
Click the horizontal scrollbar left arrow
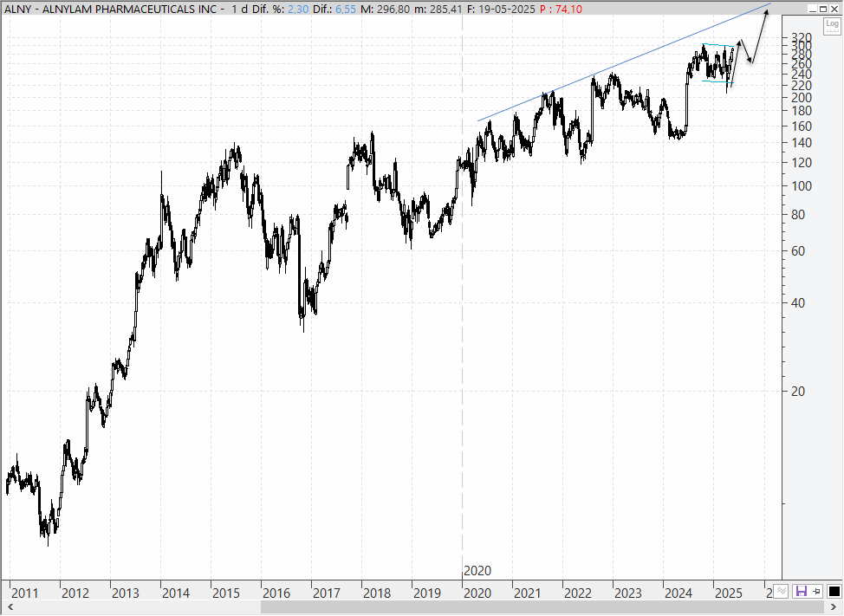[x=10, y=607]
